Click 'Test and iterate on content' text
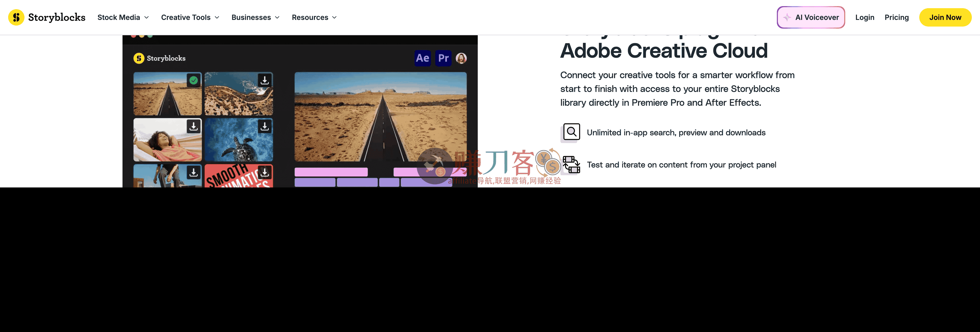This screenshot has width=980, height=332. [x=681, y=164]
